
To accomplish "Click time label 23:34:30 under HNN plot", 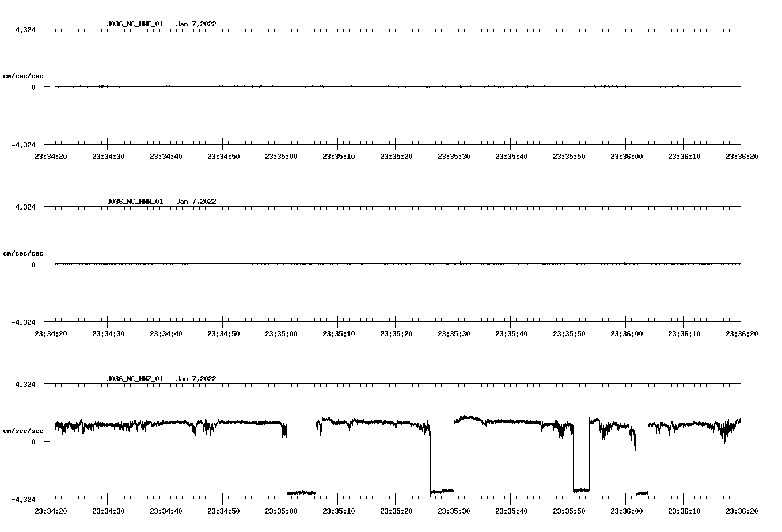I will pos(108,333).
